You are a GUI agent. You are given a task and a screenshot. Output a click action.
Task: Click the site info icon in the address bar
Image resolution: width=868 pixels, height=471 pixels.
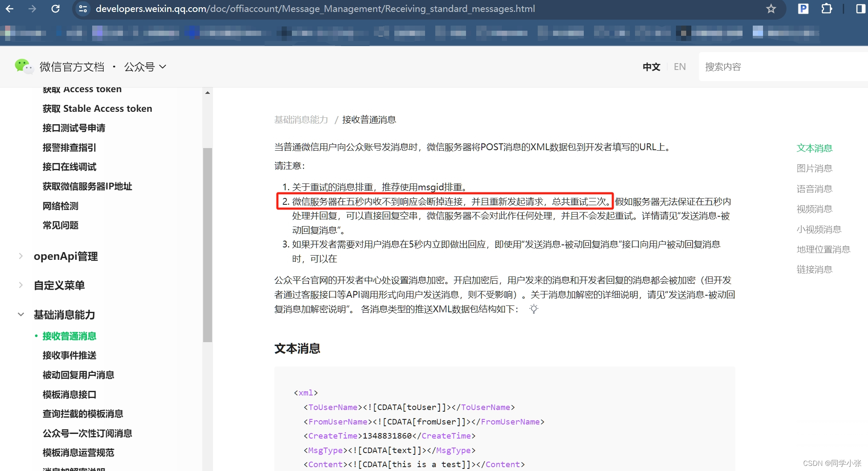tap(83, 9)
